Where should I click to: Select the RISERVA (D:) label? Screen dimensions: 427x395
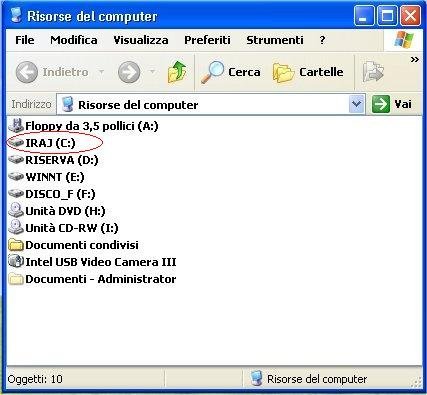[x=62, y=160]
